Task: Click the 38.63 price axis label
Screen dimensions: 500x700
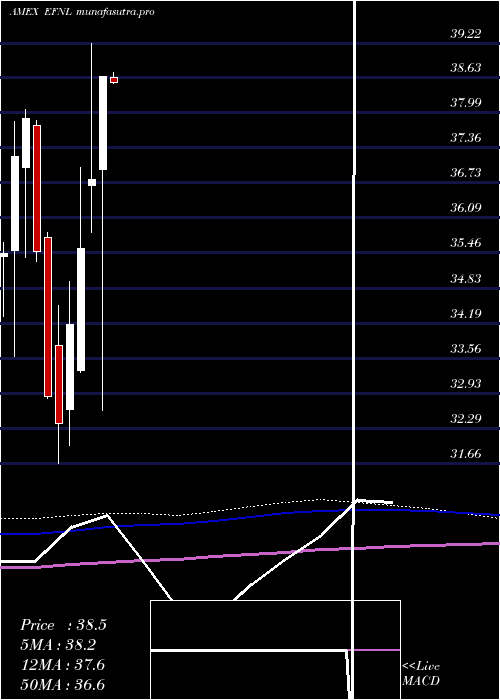Action: [465, 68]
